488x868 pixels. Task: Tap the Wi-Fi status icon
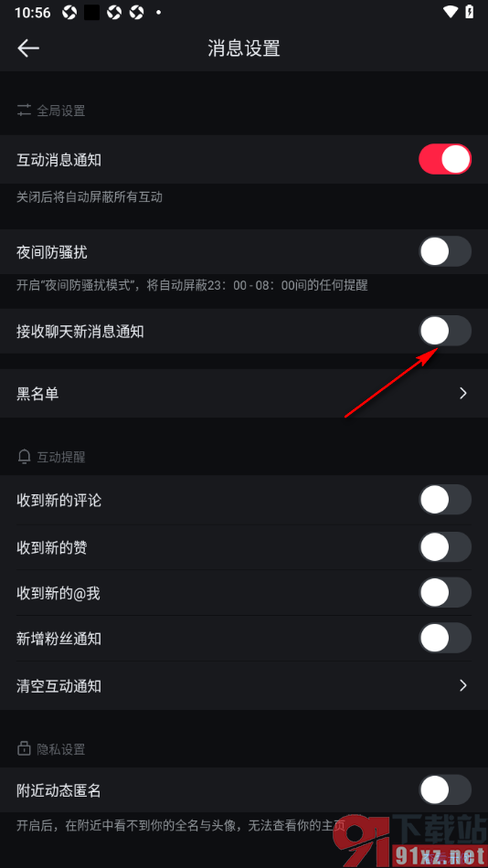[451, 12]
